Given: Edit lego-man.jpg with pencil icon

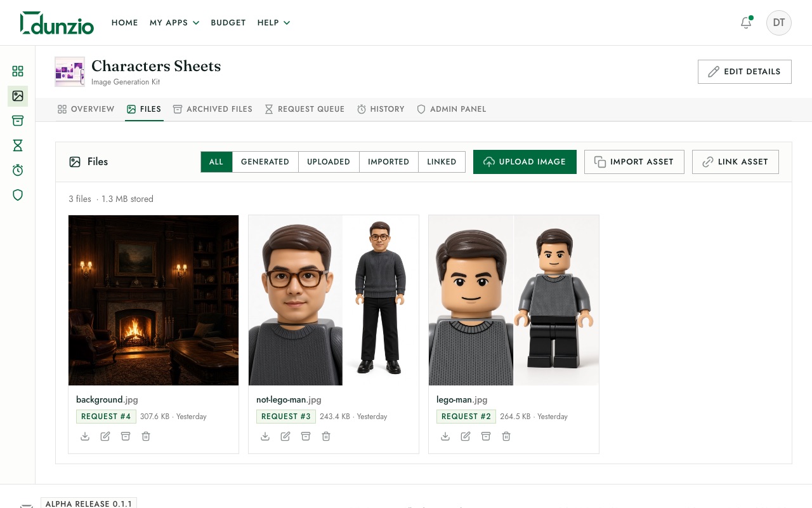Looking at the screenshot, I should click(466, 436).
